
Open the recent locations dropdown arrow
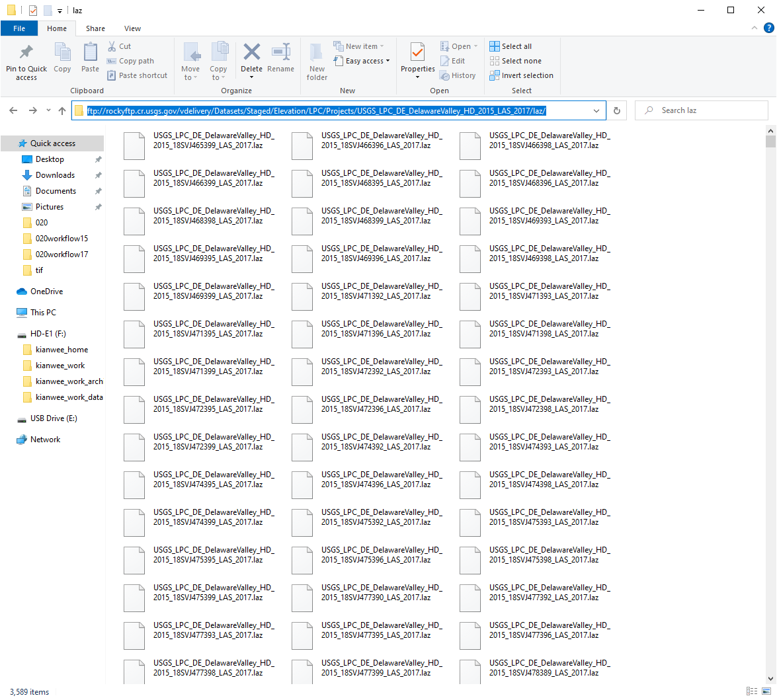(x=48, y=111)
